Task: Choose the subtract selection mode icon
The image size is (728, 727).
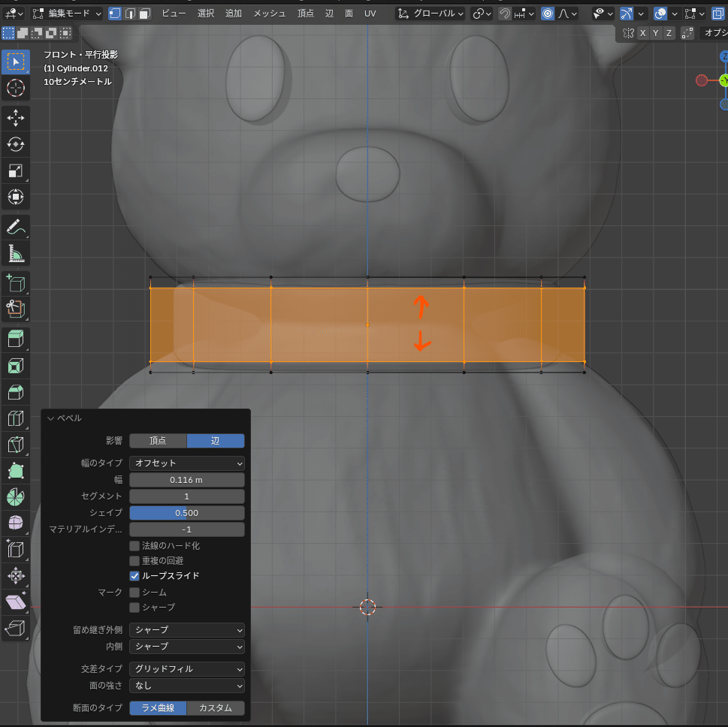Action: 37,33
